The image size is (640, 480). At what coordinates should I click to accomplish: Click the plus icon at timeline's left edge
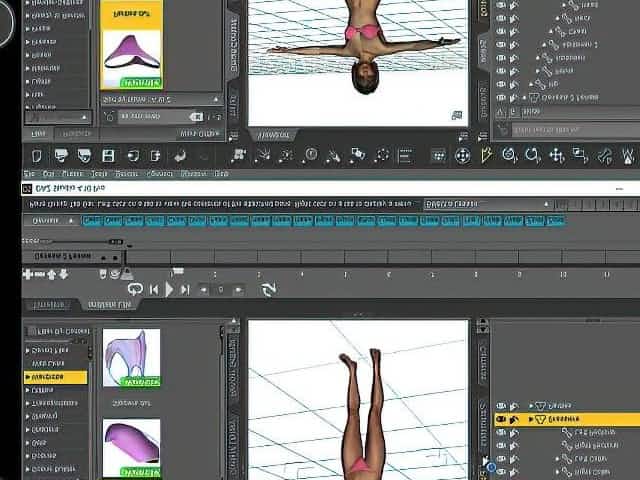click(28, 274)
